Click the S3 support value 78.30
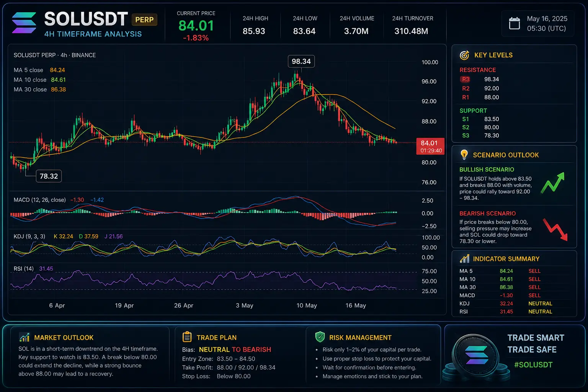Screen dimensions: 588x392 [x=492, y=136]
